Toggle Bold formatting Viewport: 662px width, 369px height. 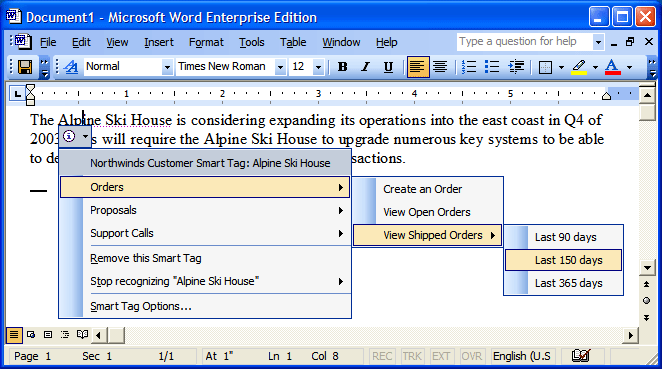point(342,67)
